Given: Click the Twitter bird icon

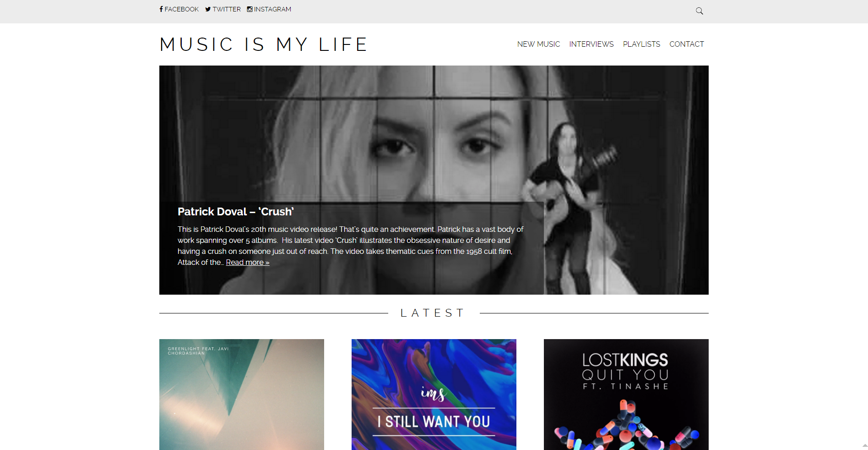Looking at the screenshot, I should (x=208, y=9).
